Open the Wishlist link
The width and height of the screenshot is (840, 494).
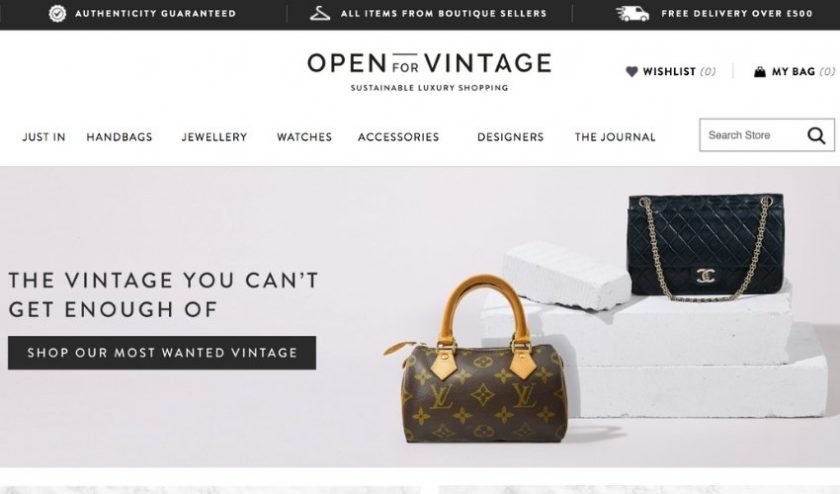pos(671,71)
